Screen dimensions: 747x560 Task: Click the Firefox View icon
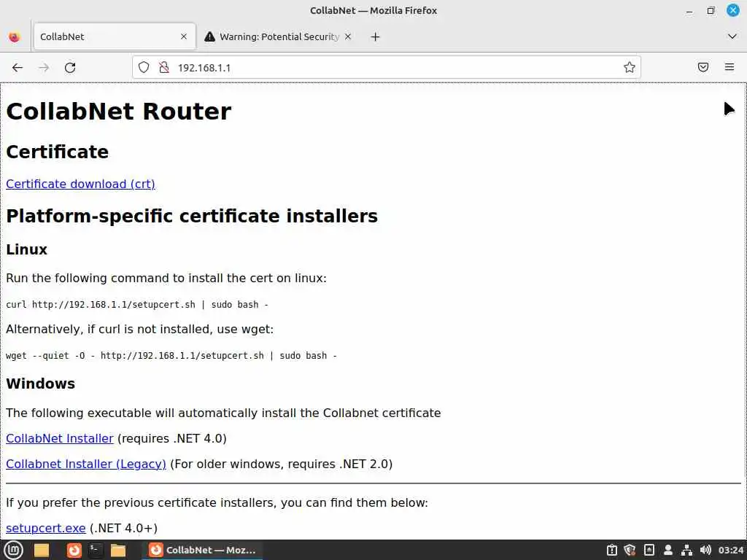(15, 36)
